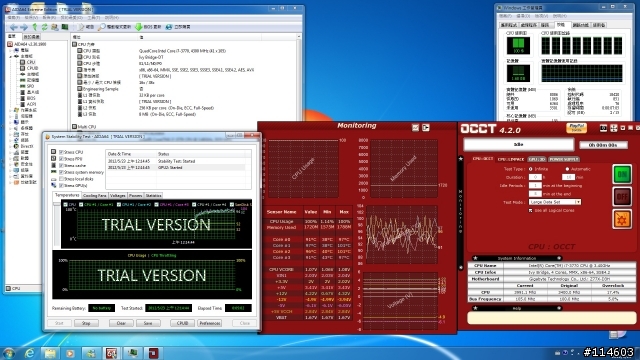Start OCCT test with green ON button
The height and width of the screenshot is (360, 640).
622,174
